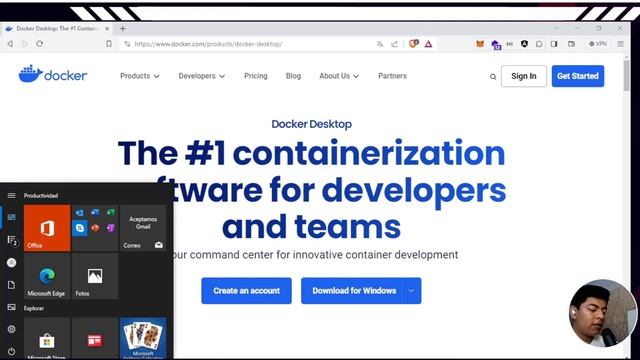
Task: Open the Brave Shields lion icon
Action: coord(413,44)
